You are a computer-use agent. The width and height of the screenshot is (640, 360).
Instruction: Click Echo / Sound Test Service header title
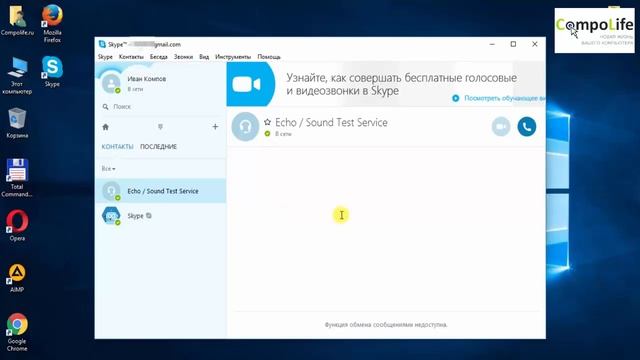(331, 122)
